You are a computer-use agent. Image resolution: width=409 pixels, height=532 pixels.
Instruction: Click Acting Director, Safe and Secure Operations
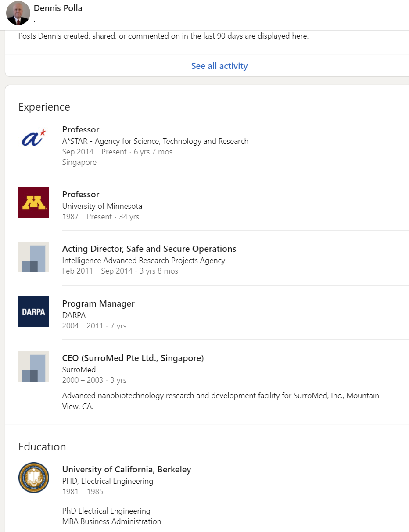(x=149, y=249)
